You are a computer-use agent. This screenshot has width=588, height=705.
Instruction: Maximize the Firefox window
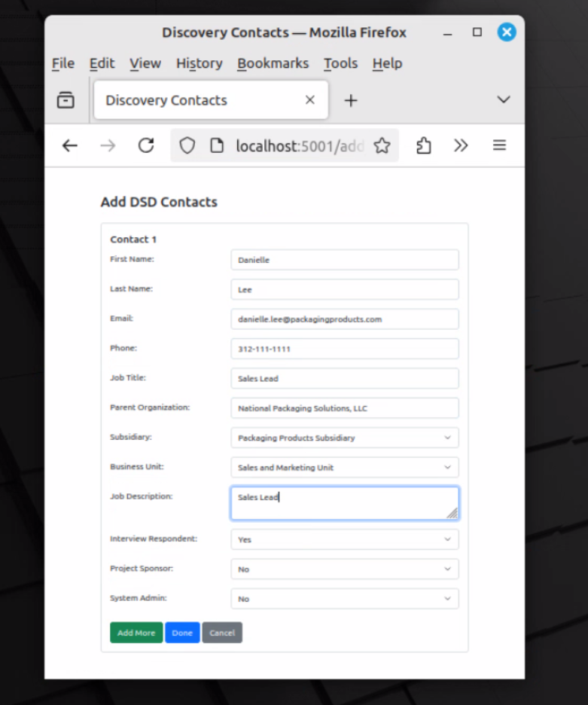tap(477, 32)
